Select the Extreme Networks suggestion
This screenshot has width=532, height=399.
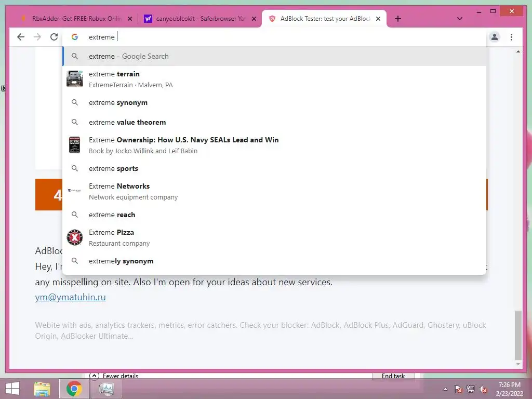pos(274,191)
